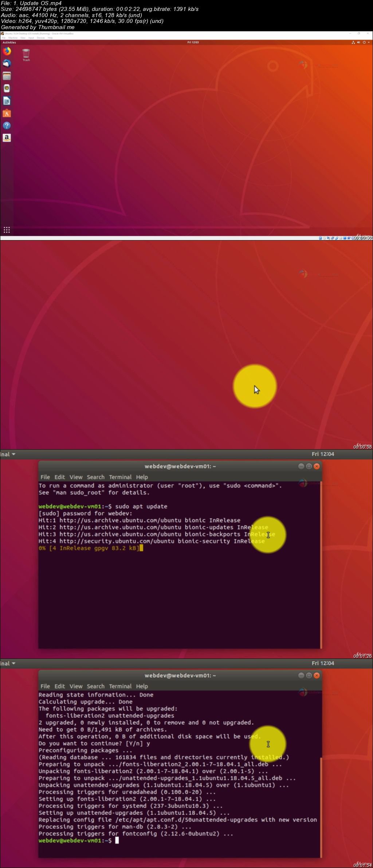Expand app menu arrow above apt update terminal
Screen dimensions: 373x868
(13, 454)
